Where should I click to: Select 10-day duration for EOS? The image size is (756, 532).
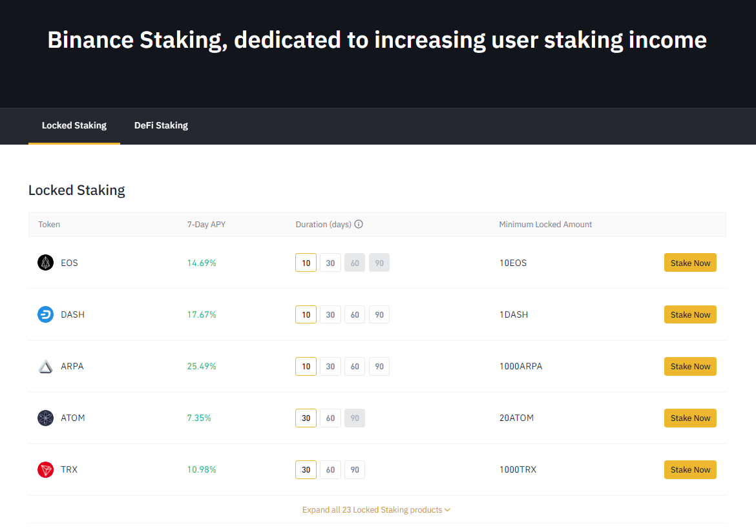(x=306, y=263)
